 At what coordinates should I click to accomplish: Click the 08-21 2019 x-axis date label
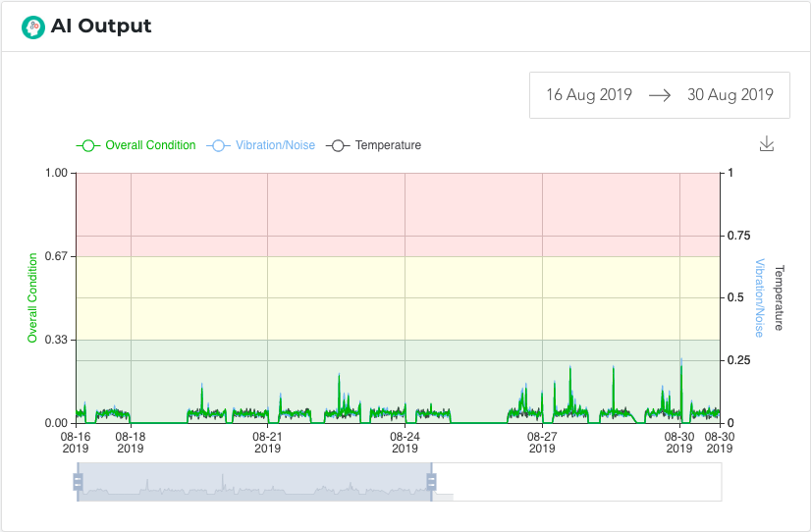pos(267,442)
